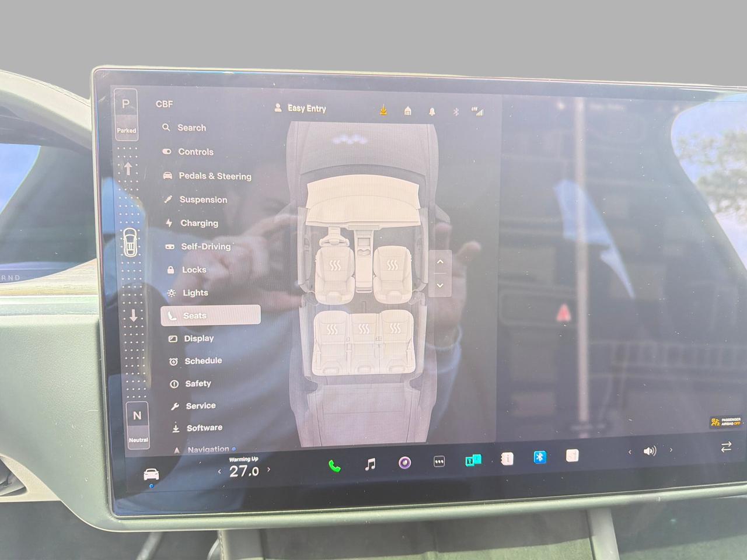Screen dimensions: 747x560
Task: Open Self-Driving settings
Action: coord(198,246)
